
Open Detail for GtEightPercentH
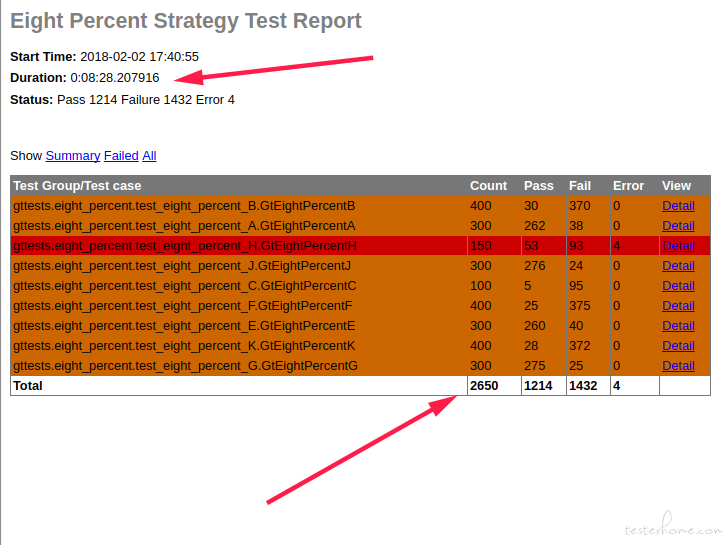[678, 246]
